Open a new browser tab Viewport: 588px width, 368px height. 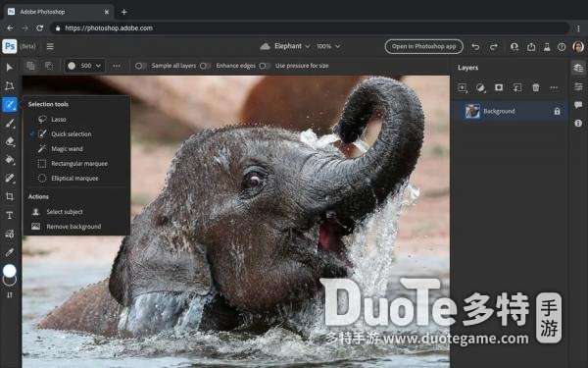(124, 12)
